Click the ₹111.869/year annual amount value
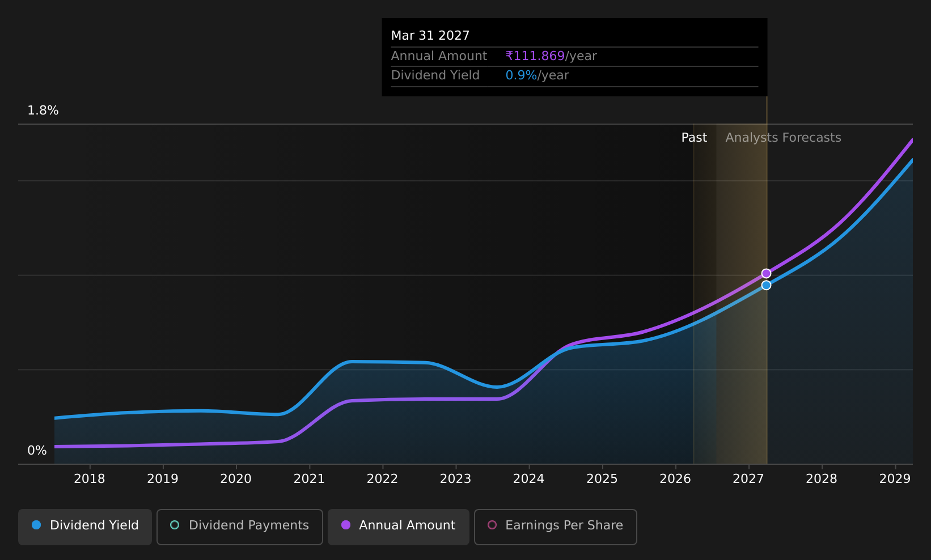The width and height of the screenshot is (931, 560). pyautogui.click(x=551, y=56)
